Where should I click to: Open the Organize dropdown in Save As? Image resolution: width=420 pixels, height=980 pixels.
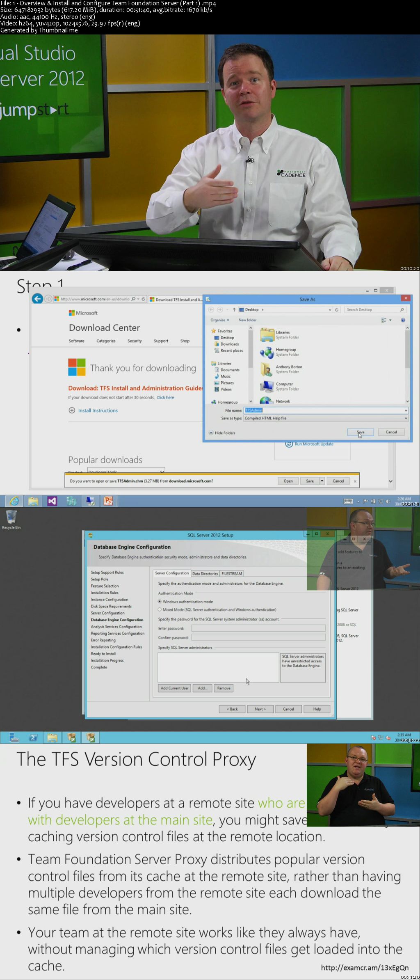tap(220, 320)
